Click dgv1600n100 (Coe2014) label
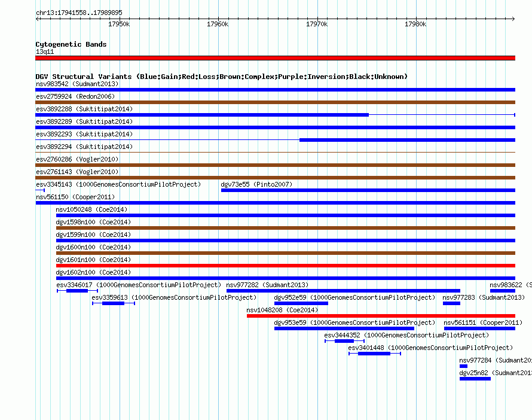This screenshot has height=420, width=532. click(93, 247)
